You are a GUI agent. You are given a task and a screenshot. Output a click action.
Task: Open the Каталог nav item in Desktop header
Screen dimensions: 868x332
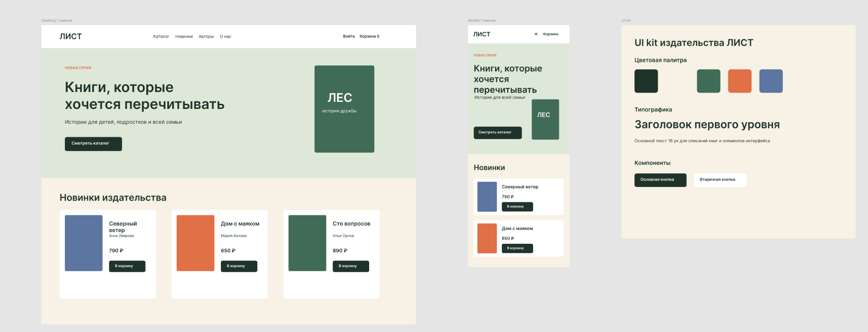point(161,36)
